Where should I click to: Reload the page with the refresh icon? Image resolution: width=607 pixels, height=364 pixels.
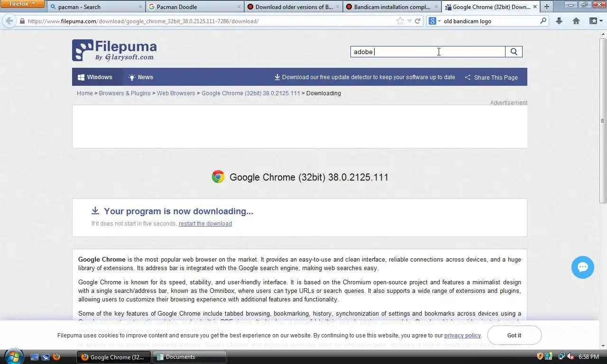point(418,21)
